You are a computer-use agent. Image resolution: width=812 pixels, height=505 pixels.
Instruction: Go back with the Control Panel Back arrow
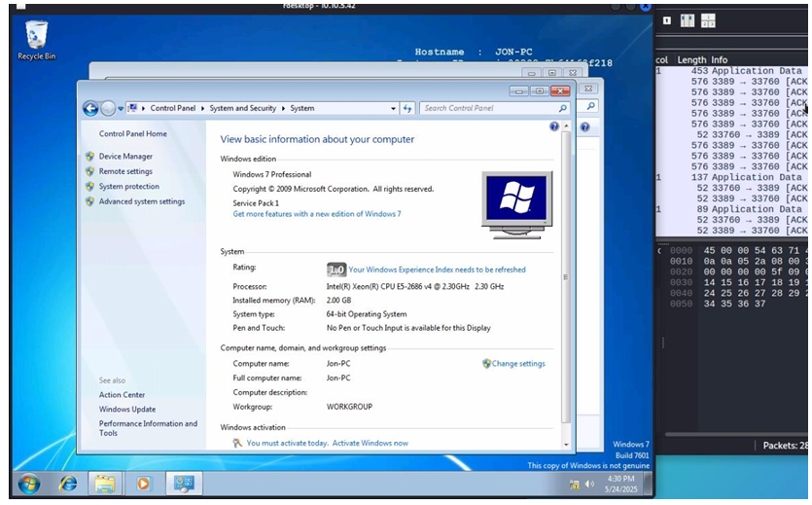(x=90, y=108)
